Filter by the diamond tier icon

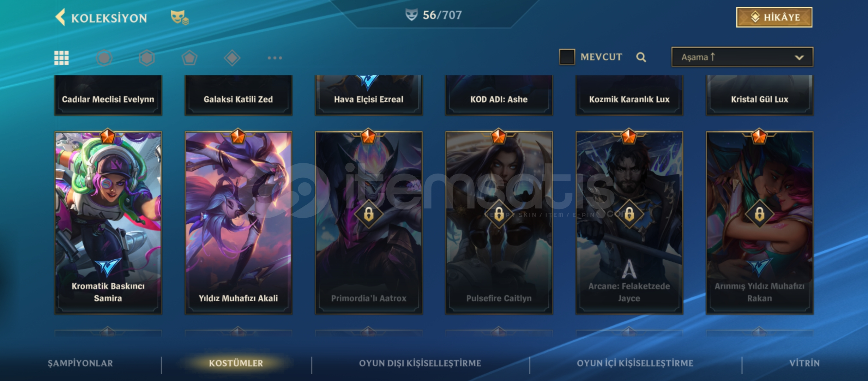232,58
